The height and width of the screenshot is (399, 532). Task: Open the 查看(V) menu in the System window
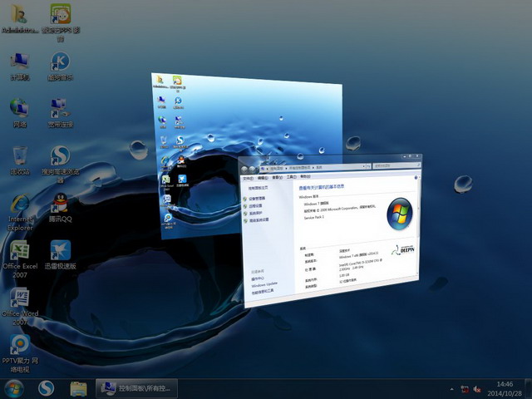coord(277,177)
